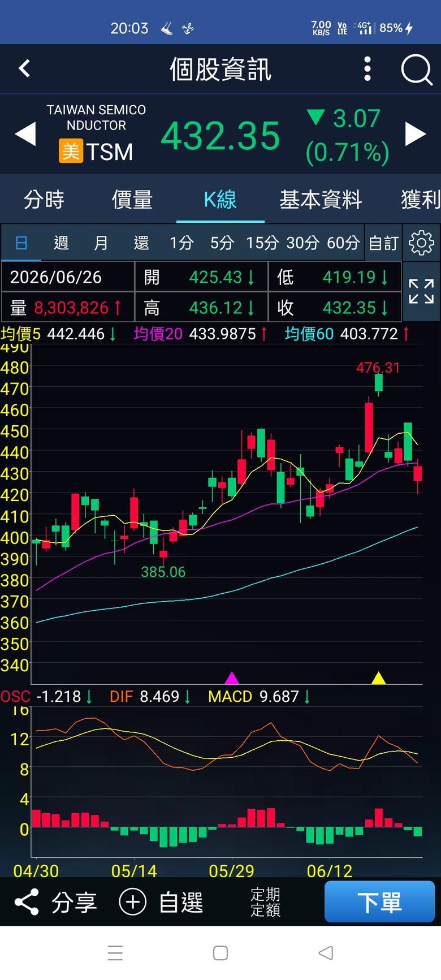Screen dimensions: 441x980
Task: Tap the 476.31 high price annotation
Action: (378, 368)
